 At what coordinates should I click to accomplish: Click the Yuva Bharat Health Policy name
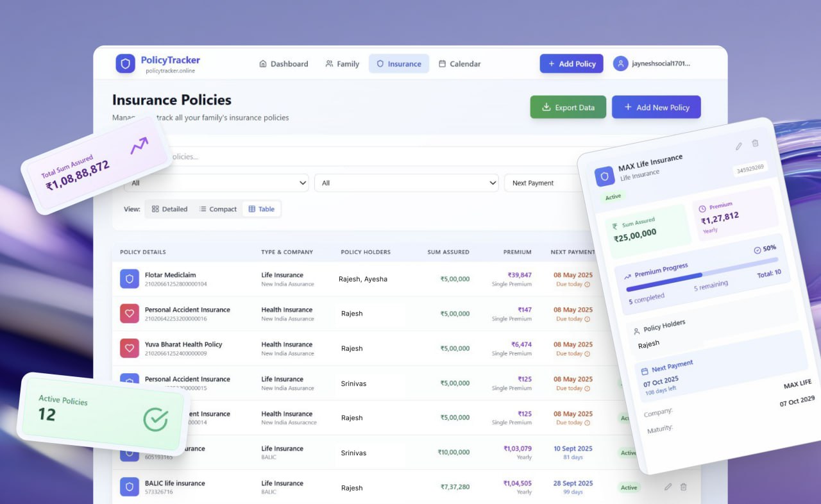(x=183, y=344)
